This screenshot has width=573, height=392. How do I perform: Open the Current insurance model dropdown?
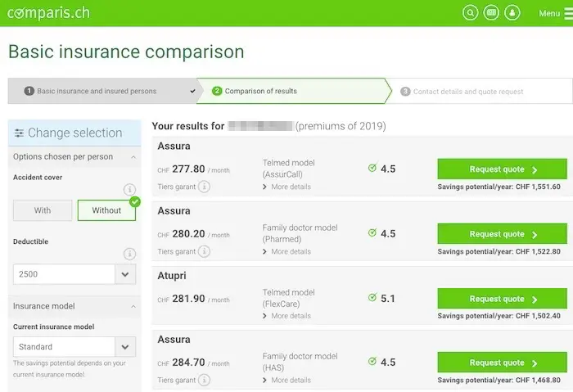pyautogui.click(x=124, y=347)
